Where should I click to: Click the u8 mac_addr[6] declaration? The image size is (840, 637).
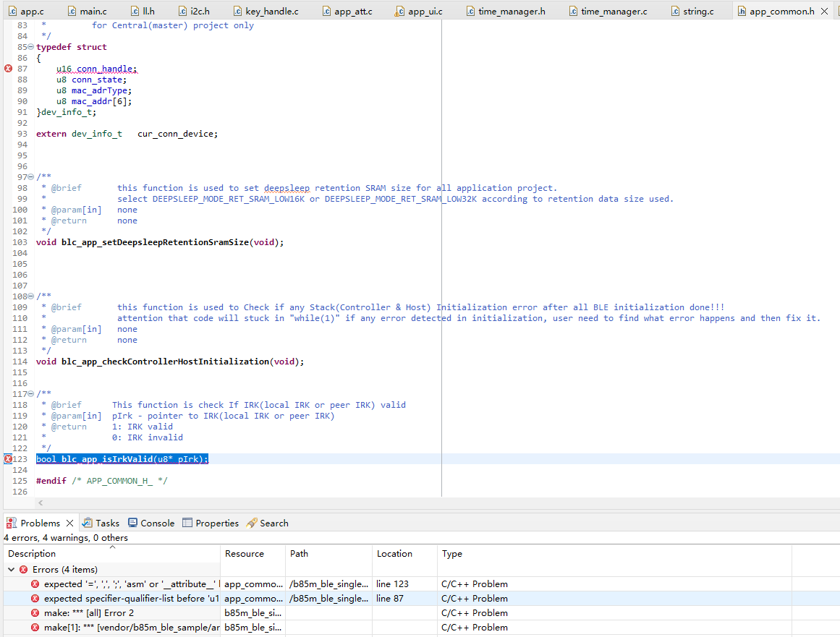click(x=94, y=101)
